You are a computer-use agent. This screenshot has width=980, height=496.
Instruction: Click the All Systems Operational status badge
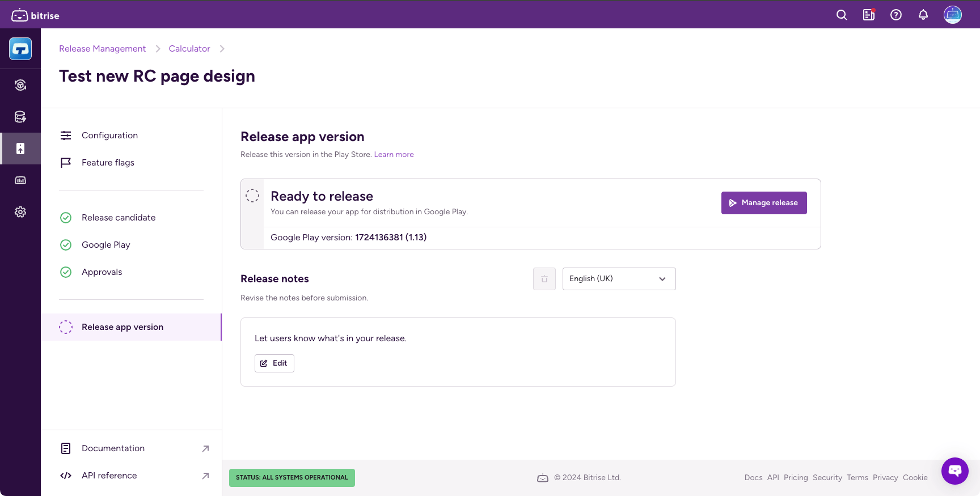click(x=292, y=478)
